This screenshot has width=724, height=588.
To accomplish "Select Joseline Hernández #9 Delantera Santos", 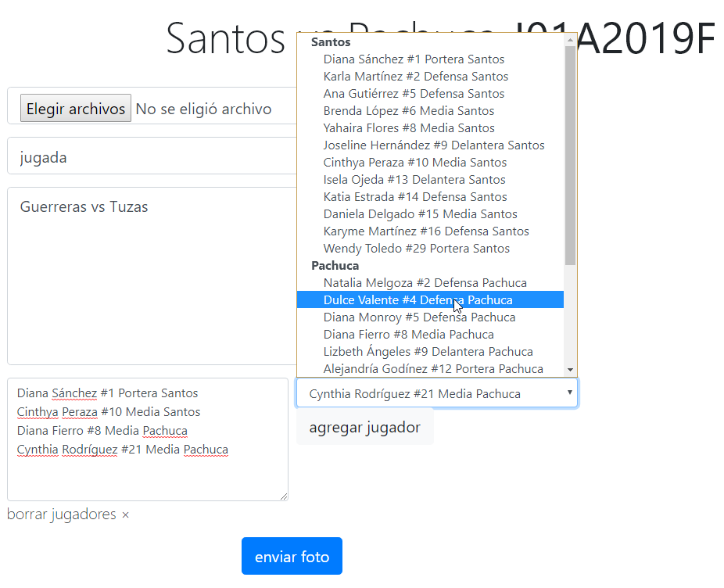I will point(430,145).
